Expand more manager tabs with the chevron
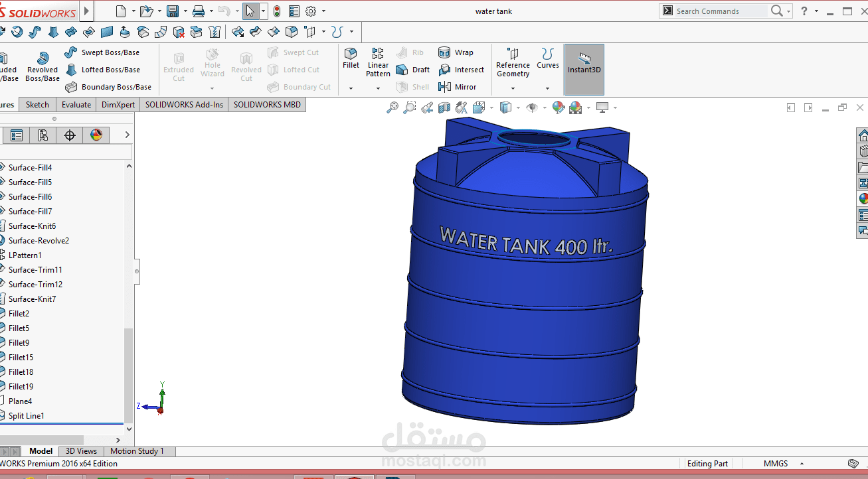Viewport: 868px width, 479px height. 128,135
